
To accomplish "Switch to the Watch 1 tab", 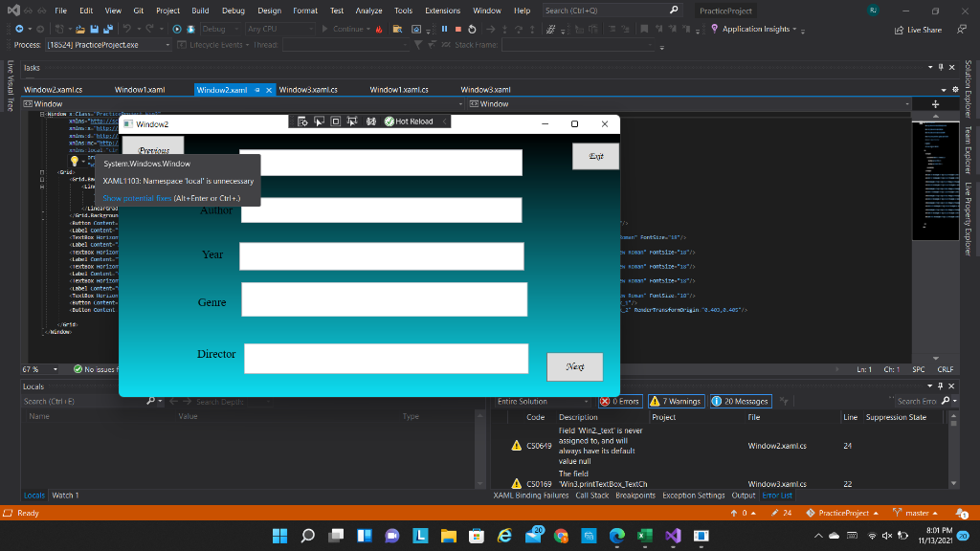I will (x=65, y=496).
